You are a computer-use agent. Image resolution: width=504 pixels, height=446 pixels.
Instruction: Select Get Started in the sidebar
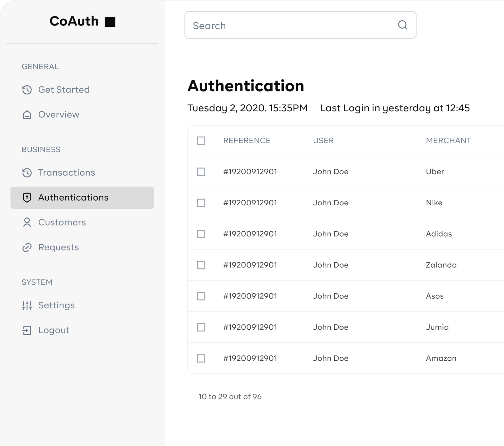(64, 89)
